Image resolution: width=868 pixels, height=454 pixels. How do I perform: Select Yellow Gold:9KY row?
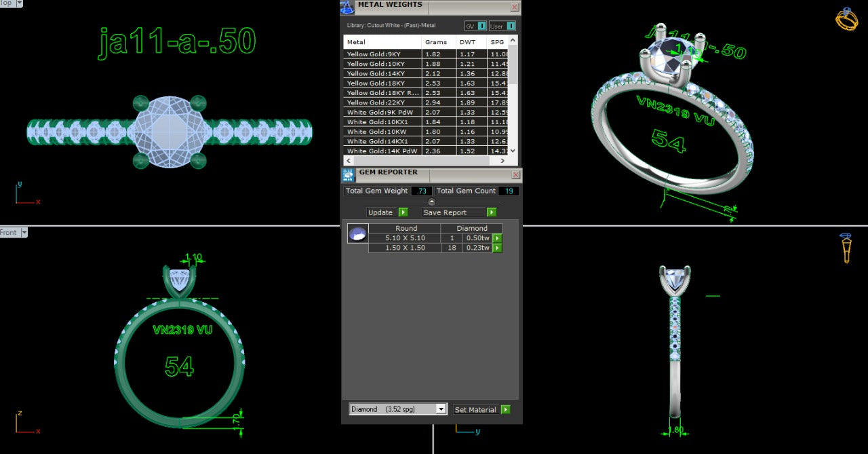(x=425, y=54)
